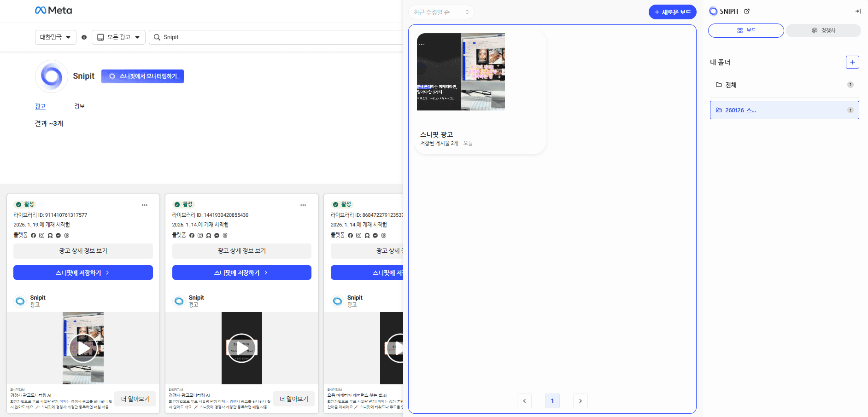Click the 새로운 보드 button
The image size is (868, 417).
pos(672,12)
